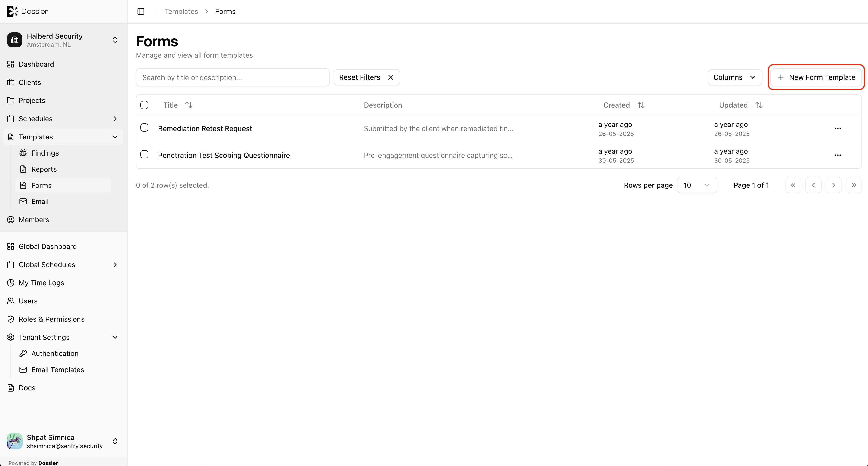Open the Docs page

[63, 388]
